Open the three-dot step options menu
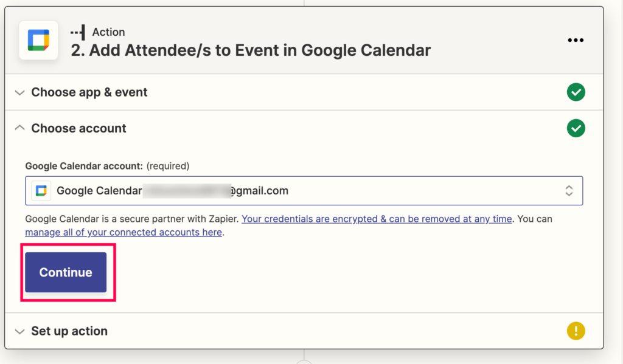Image resolution: width=623 pixels, height=364 pixels. (x=576, y=40)
